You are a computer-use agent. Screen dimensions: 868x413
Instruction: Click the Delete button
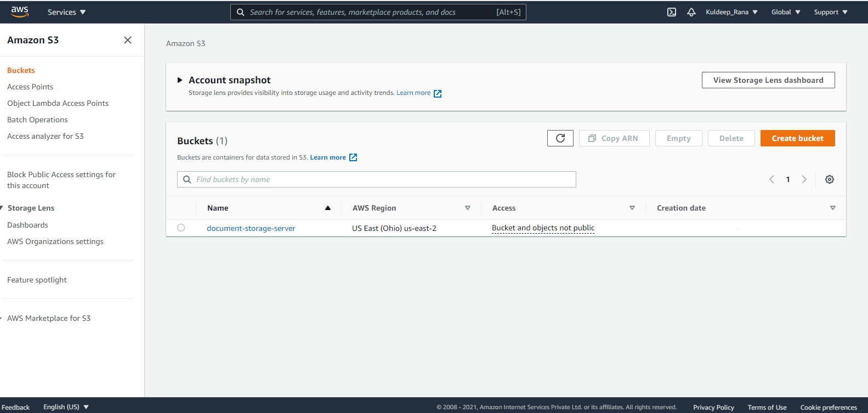coord(731,138)
